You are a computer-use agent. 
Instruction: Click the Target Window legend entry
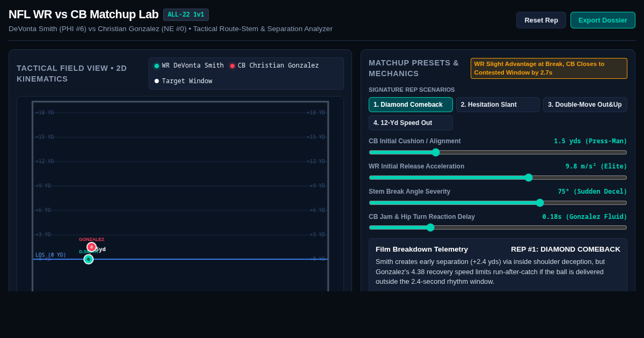coord(183,81)
